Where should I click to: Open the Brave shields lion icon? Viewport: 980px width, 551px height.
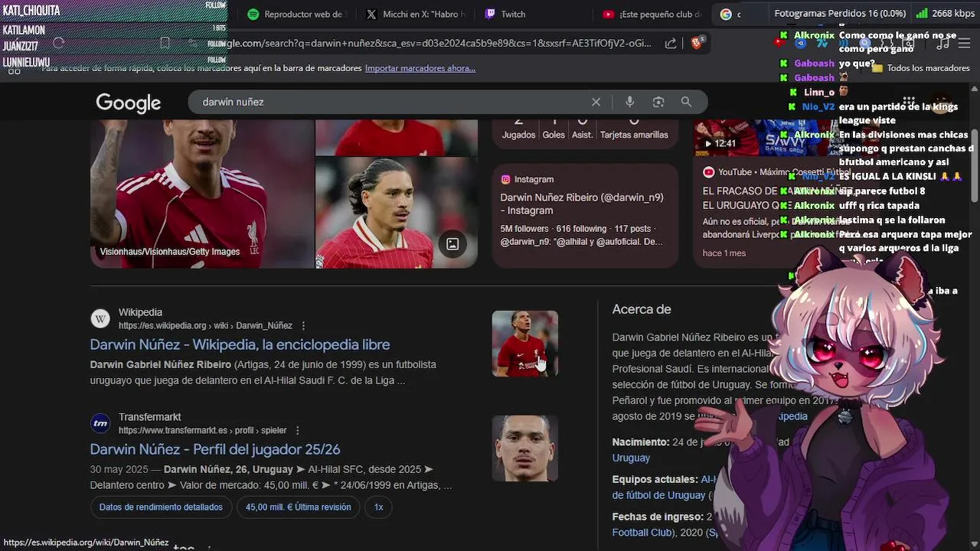click(696, 43)
